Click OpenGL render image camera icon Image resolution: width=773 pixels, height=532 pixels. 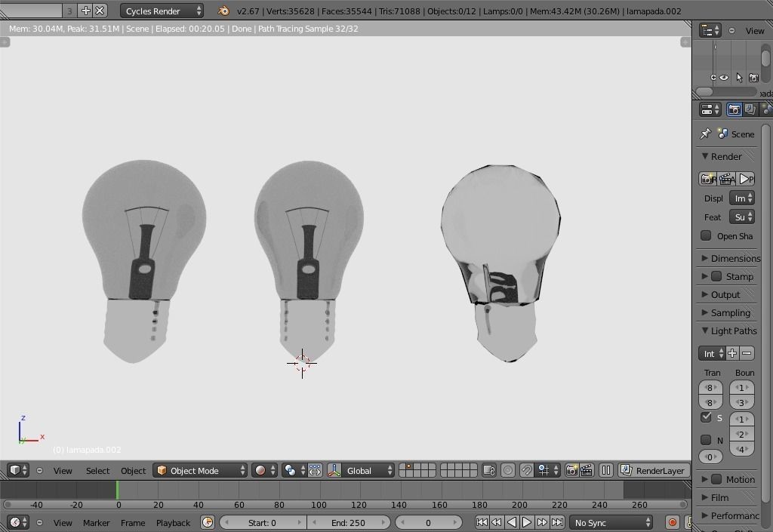pos(571,470)
